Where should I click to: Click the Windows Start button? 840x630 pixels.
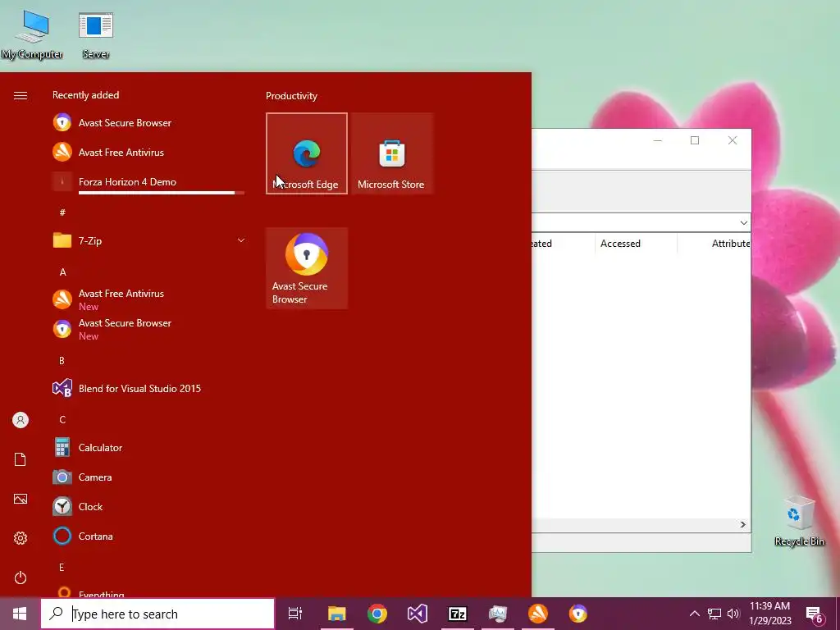(20, 614)
